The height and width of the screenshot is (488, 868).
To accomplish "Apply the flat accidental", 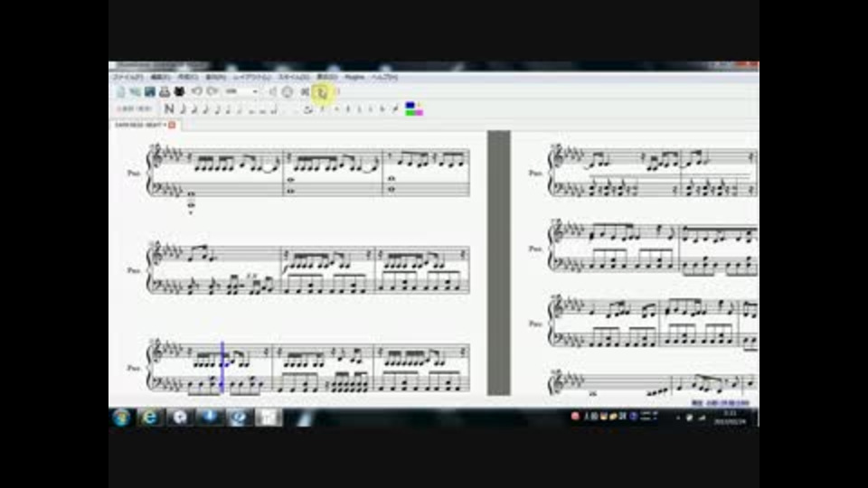I will [x=371, y=109].
